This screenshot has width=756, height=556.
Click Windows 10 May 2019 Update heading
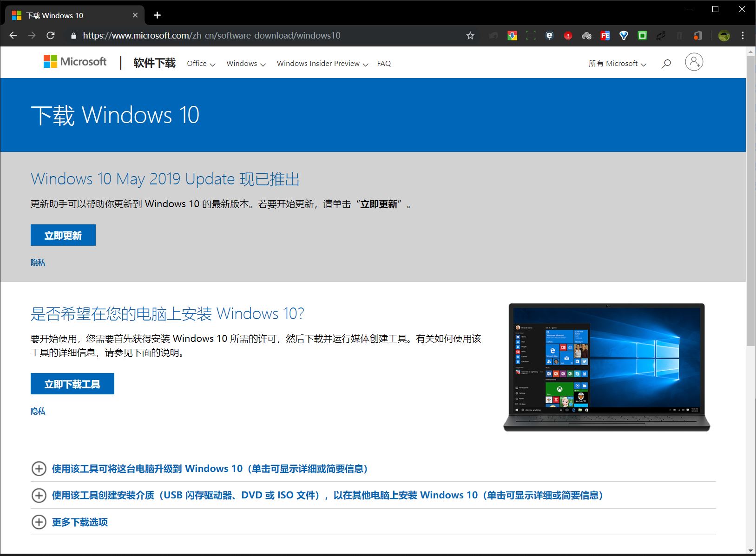(165, 179)
